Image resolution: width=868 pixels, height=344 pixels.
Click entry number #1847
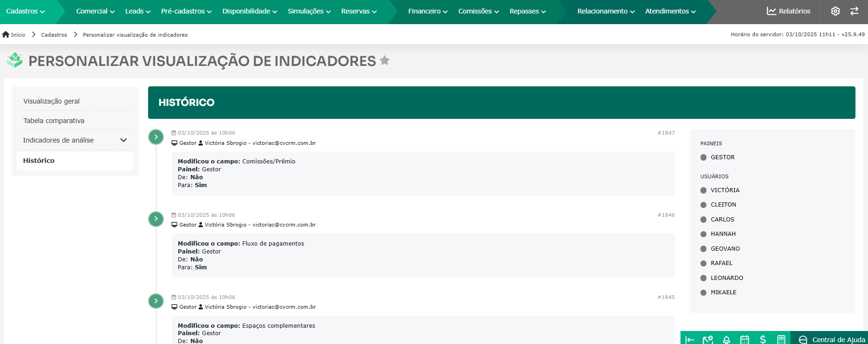pyautogui.click(x=666, y=133)
